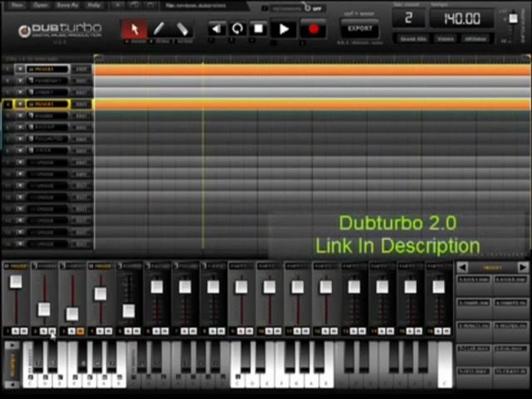Image resolution: width=532 pixels, height=399 pixels.
Task: Click the mixer channel 1 fader
Action: coord(16,282)
